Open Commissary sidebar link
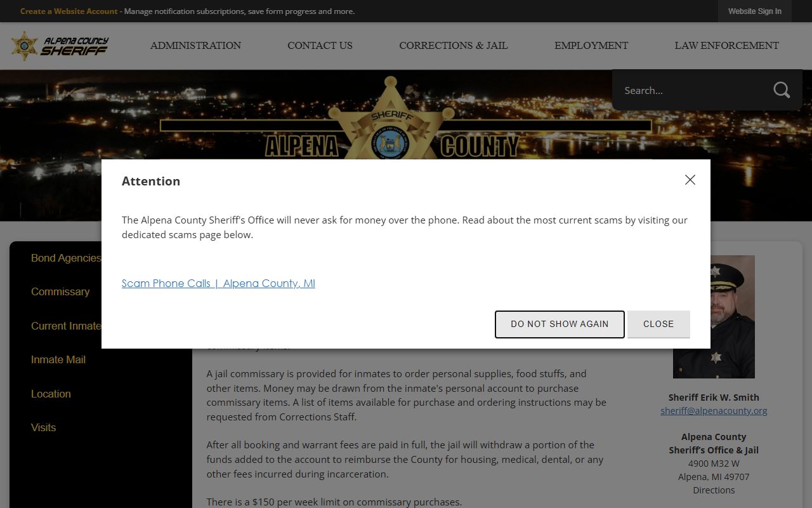812x508 pixels. 60,291
